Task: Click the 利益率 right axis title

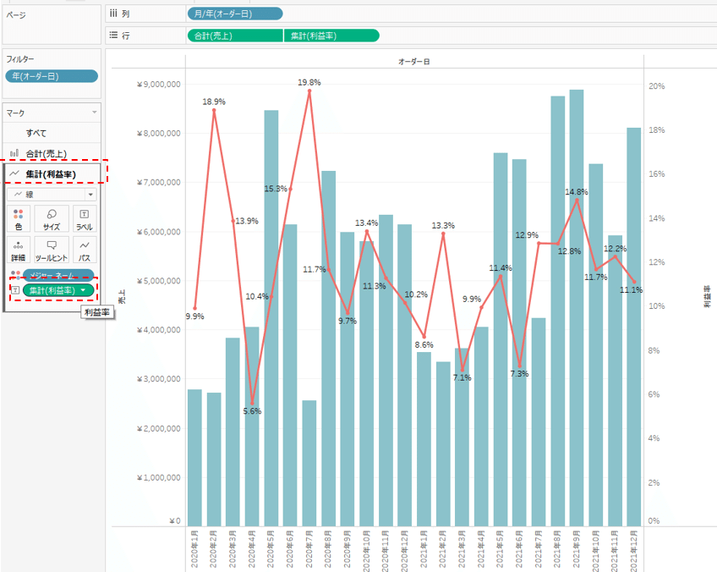Action: coord(707,297)
